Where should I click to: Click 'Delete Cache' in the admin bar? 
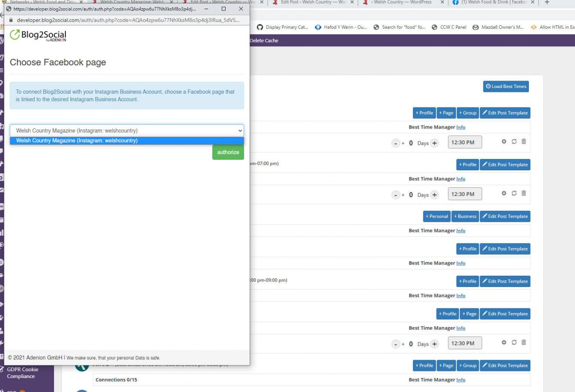pos(264,41)
